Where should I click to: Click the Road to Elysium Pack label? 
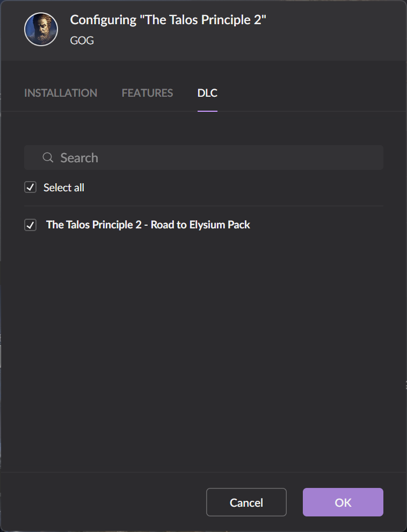point(148,225)
